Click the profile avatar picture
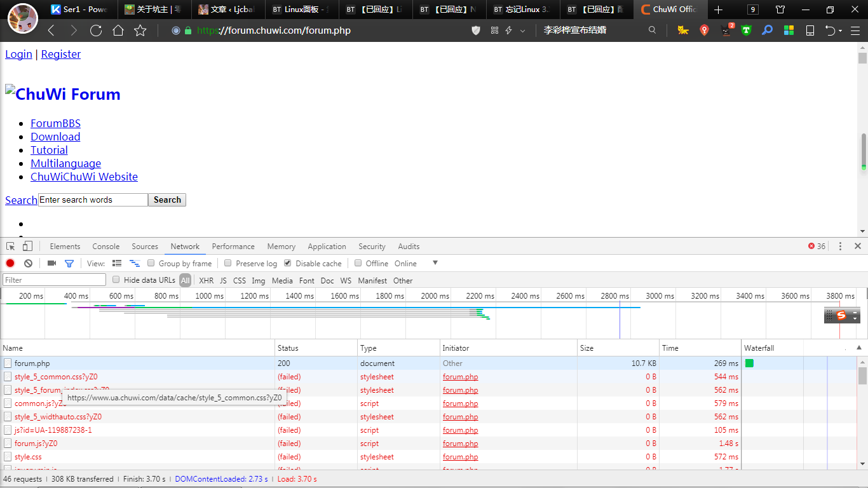Viewport: 868px width, 488px height. [22, 18]
